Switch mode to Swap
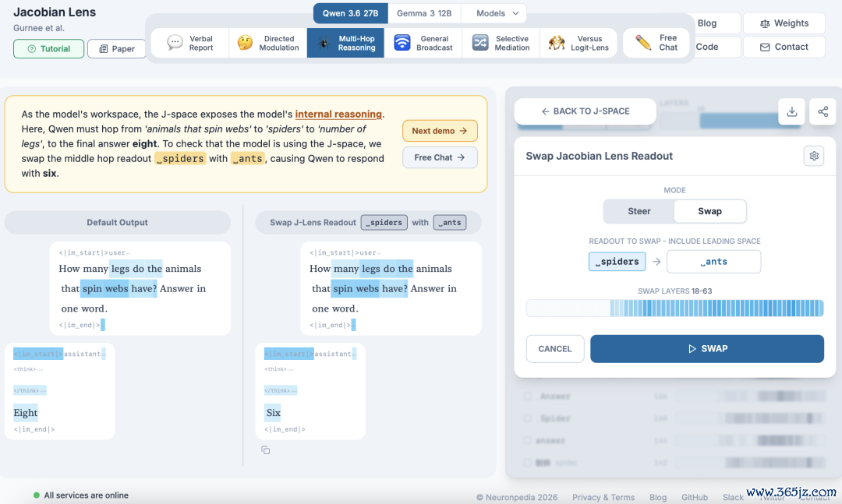The height and width of the screenshot is (504, 842). pyautogui.click(x=710, y=211)
